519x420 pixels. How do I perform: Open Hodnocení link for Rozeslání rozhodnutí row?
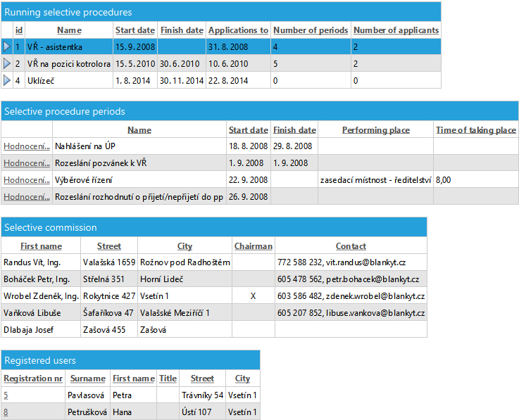27,197
